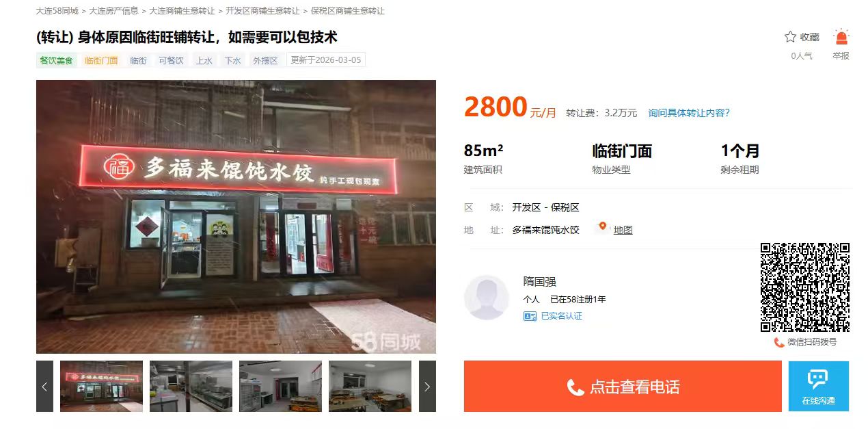Click 询问具体转让内容? link
Image resolution: width=868 pixels, height=429 pixels.
pos(689,113)
